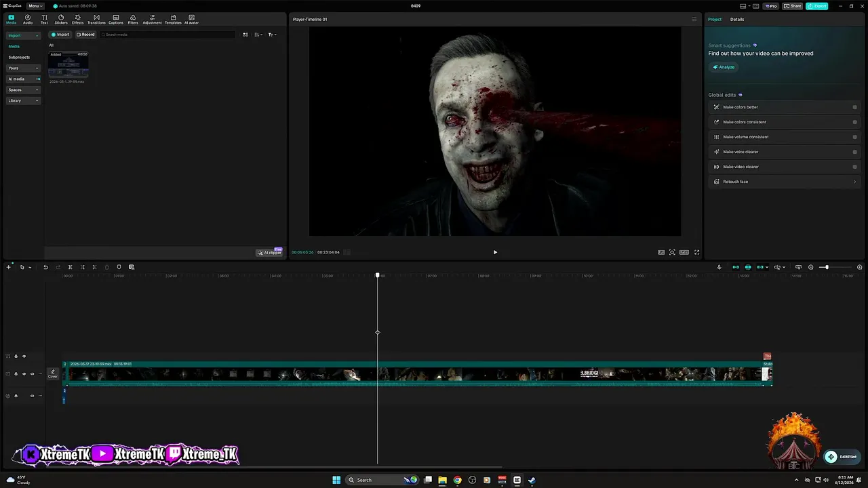Click the Split clip icon
Screen dimensions: 868x488
[70, 267]
